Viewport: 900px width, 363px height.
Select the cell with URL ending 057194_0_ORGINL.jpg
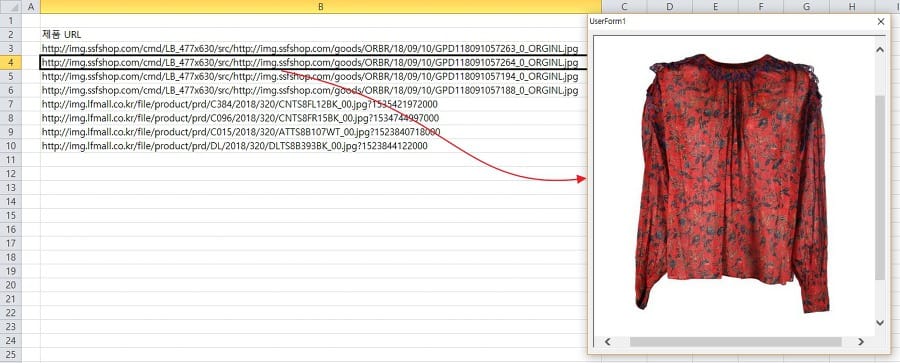pyautogui.click(x=321, y=76)
